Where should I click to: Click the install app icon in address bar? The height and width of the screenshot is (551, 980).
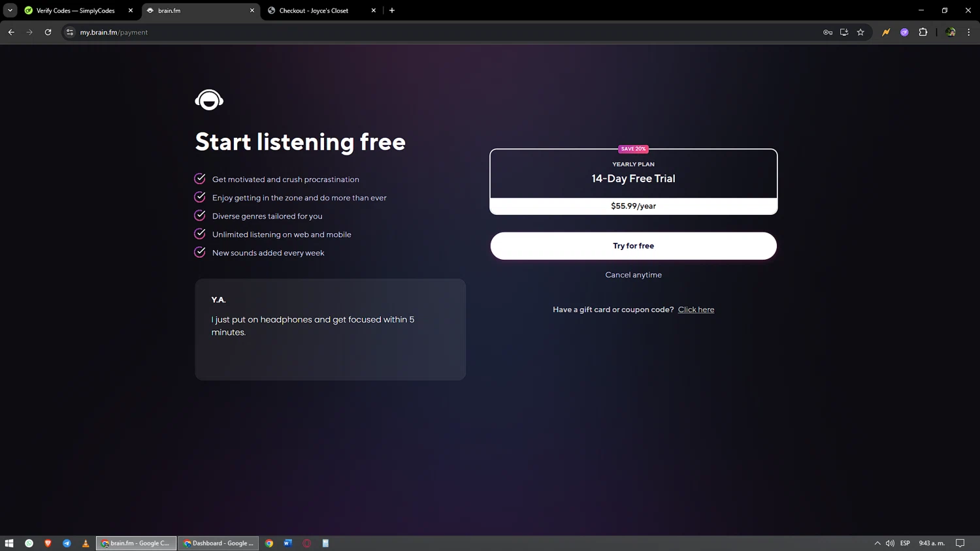point(844,32)
